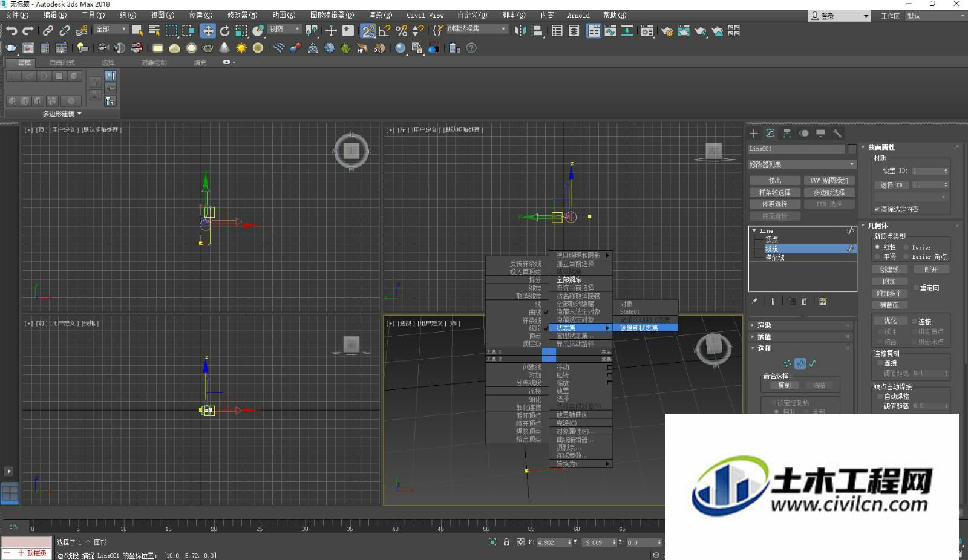The height and width of the screenshot is (560, 968).
Task: Click the Mirror tool icon
Action: 520,30
